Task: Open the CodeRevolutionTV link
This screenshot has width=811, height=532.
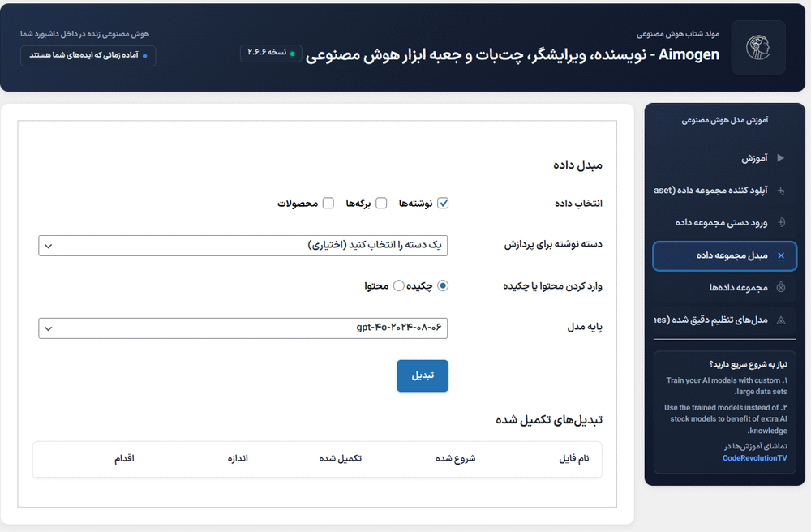Action: [x=755, y=458]
